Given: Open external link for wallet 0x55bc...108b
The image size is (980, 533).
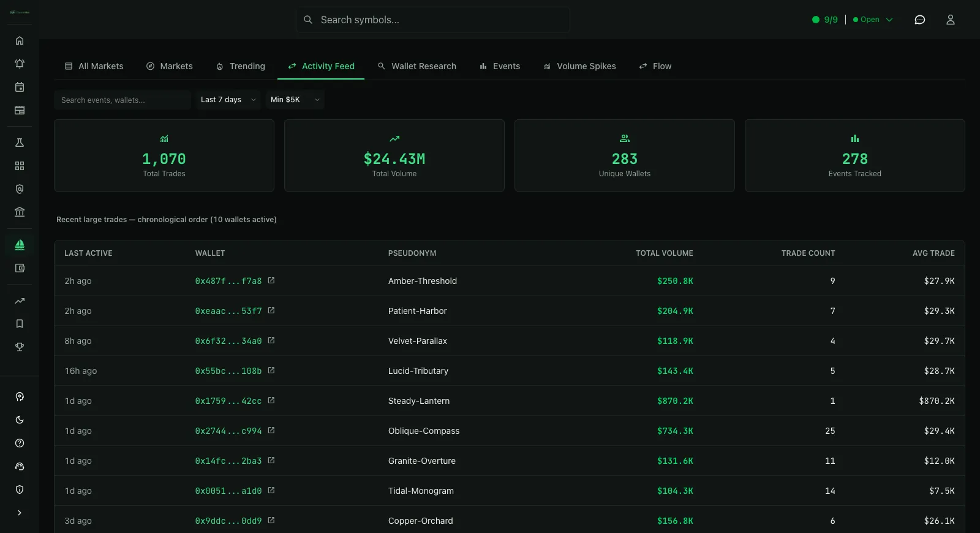Looking at the screenshot, I should pos(271,370).
